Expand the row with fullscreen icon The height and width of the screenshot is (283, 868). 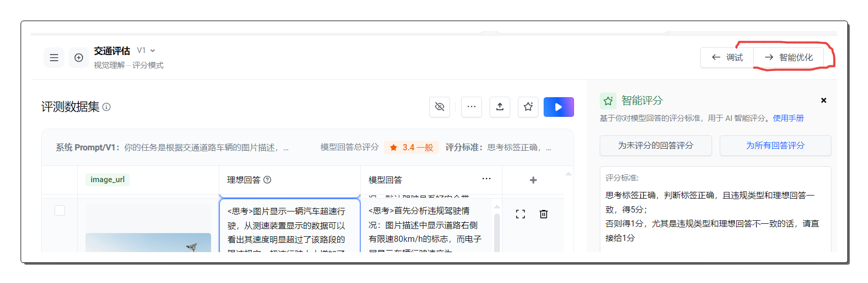point(520,214)
